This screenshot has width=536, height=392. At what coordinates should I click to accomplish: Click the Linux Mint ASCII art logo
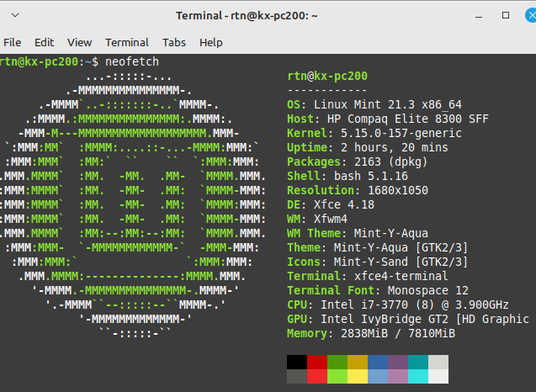pos(133,204)
